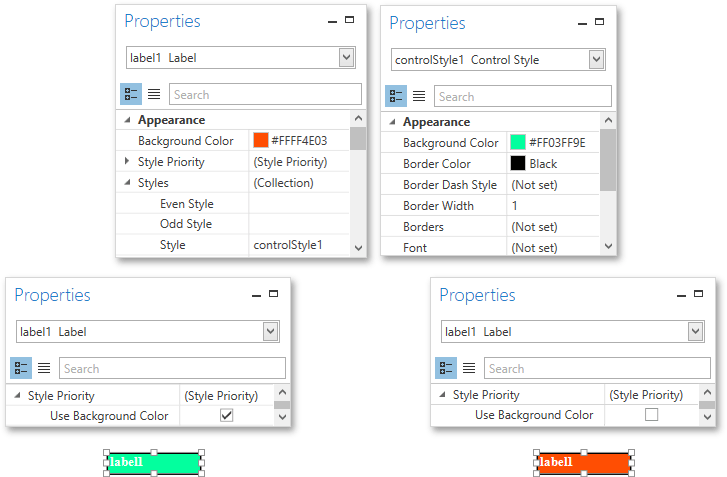727x477 pixels.
Task: Collapse Style Priority in bottom-right panel
Action: point(443,394)
